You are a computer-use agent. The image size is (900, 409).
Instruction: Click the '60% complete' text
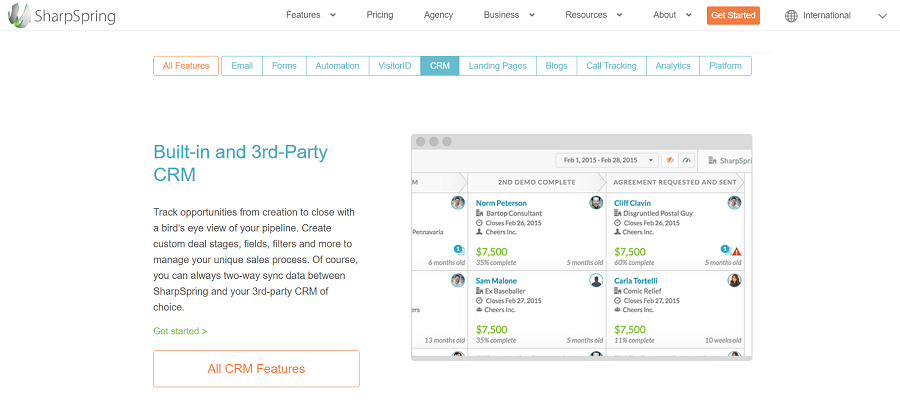(634, 263)
